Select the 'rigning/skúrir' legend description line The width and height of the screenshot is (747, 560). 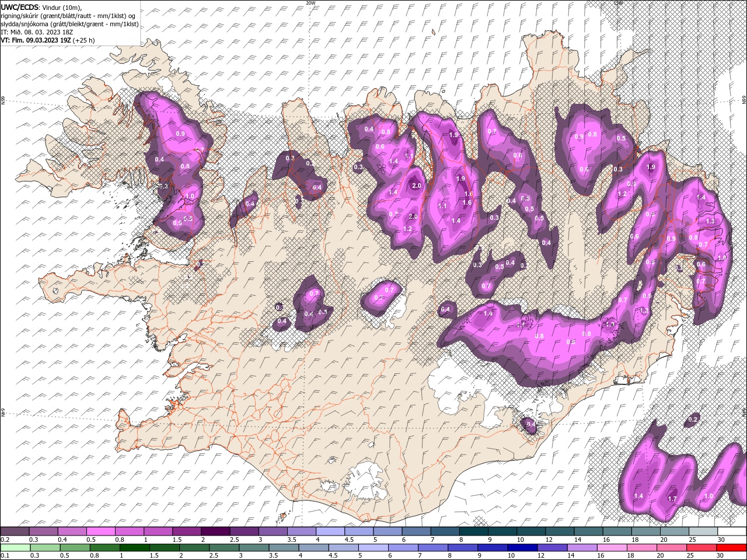pyautogui.click(x=69, y=16)
